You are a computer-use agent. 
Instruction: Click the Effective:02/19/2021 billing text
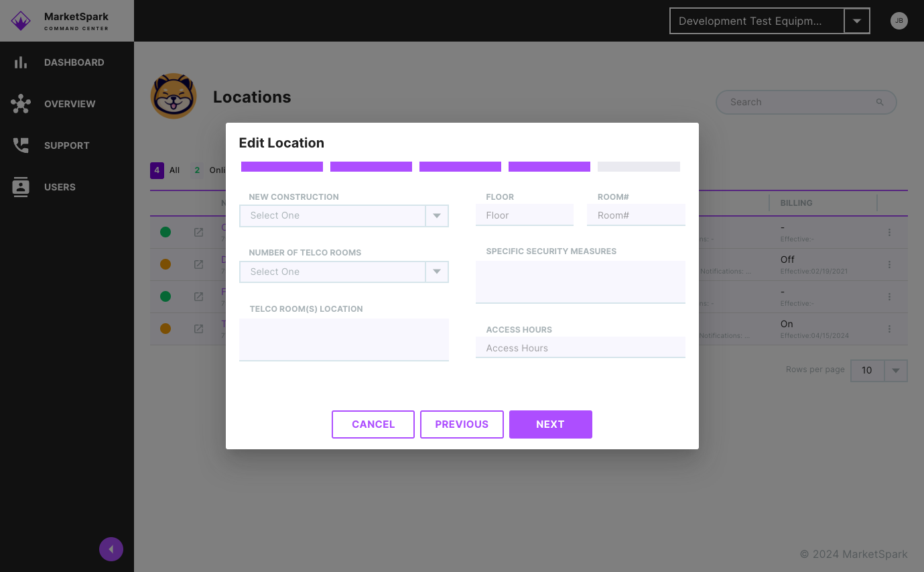tap(814, 272)
